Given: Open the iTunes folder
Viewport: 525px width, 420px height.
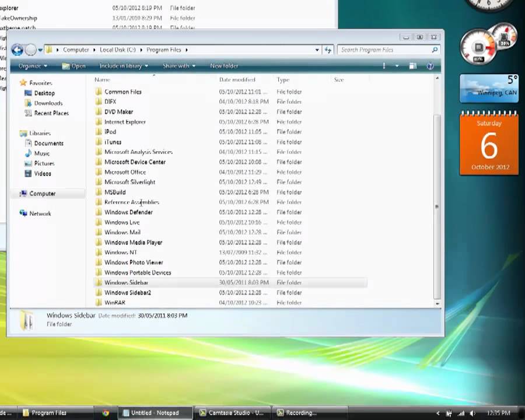Looking at the screenshot, I should click(x=113, y=142).
